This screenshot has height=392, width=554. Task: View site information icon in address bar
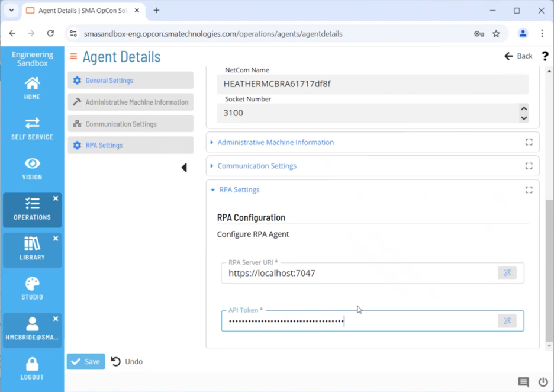(73, 34)
